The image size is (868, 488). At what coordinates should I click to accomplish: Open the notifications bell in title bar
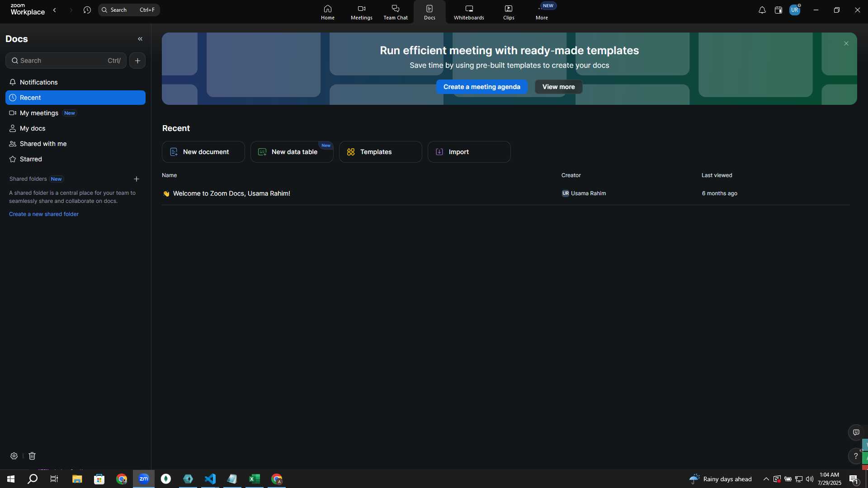coord(762,10)
